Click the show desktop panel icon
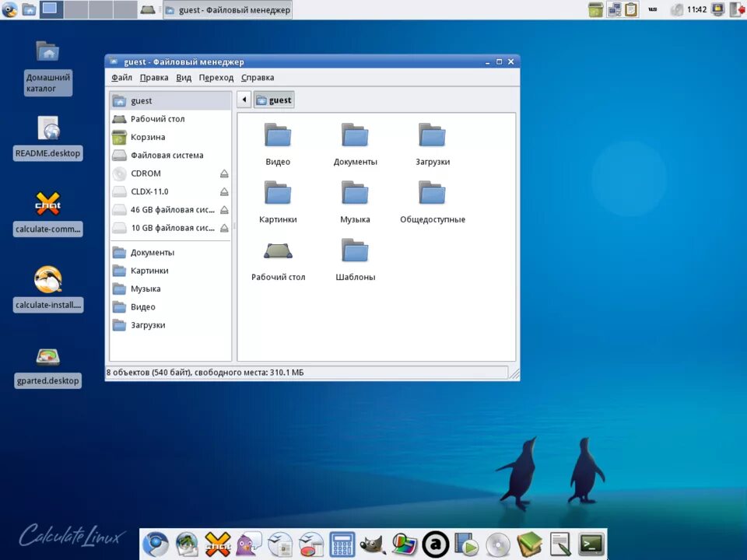The width and height of the screenshot is (747, 560). [x=148, y=9]
